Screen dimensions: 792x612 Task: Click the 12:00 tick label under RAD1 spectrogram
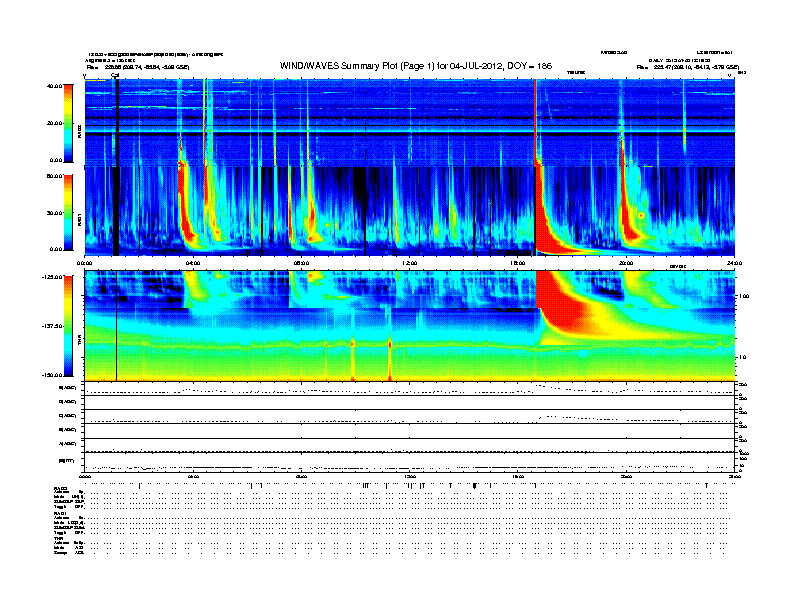[x=410, y=263]
